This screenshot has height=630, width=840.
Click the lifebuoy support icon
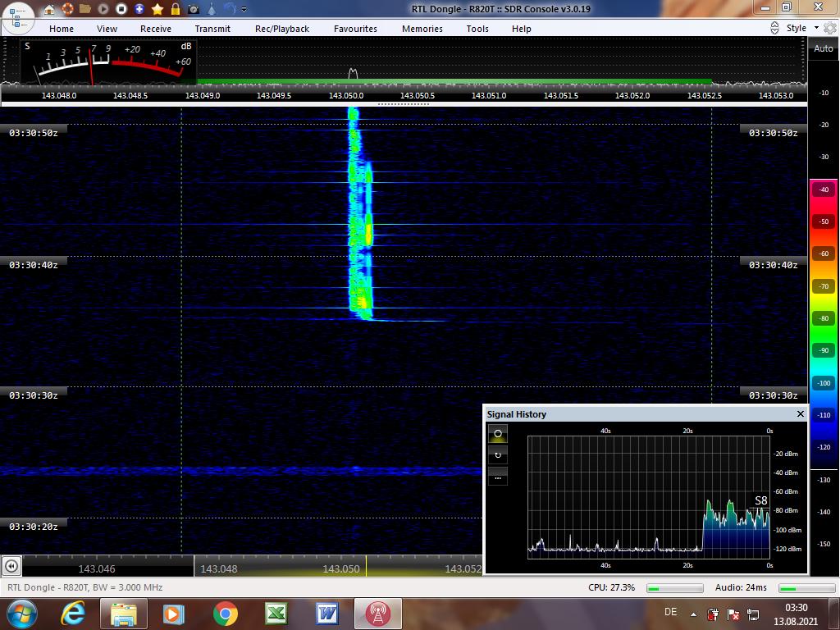(x=67, y=9)
